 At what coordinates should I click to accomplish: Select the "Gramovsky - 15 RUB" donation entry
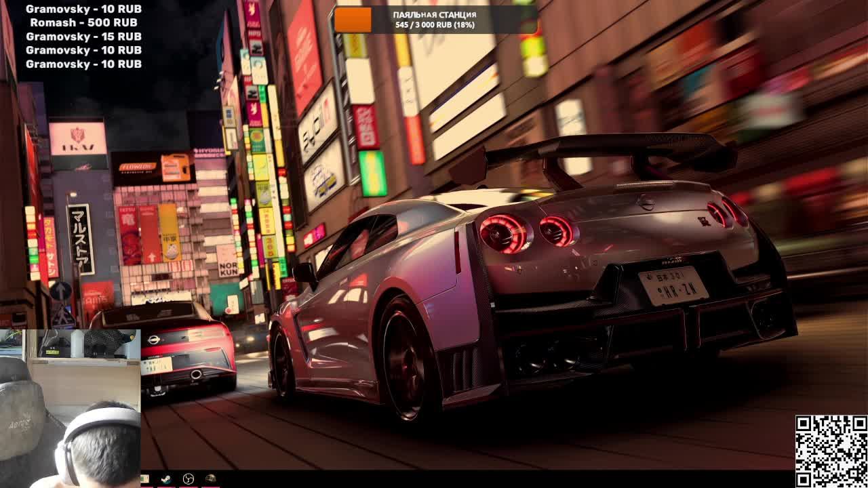(83, 36)
